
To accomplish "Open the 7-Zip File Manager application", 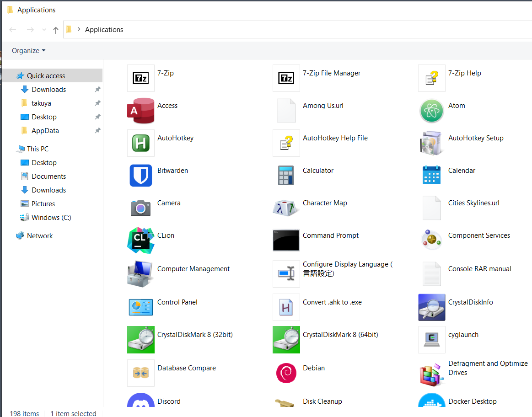I will [x=286, y=78].
